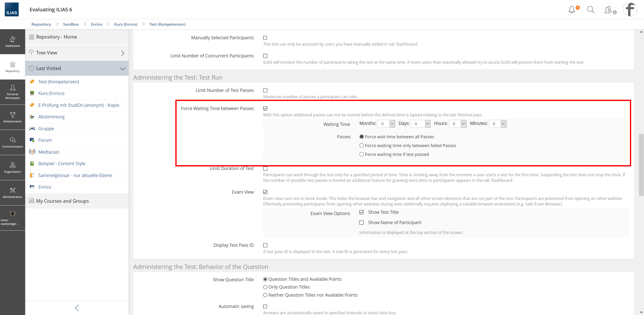
Task: Click the search magnifier icon
Action: tap(590, 10)
